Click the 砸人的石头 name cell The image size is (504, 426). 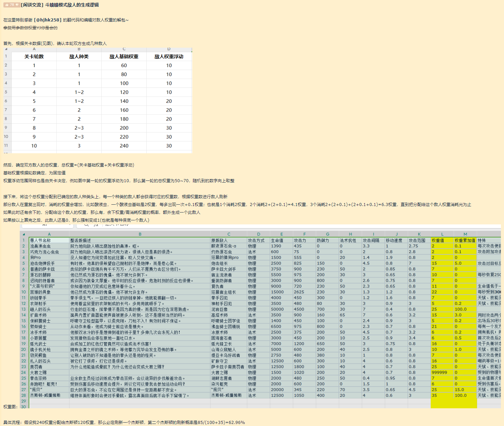(x=49, y=309)
